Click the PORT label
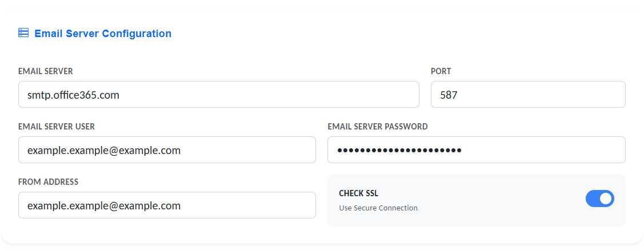This screenshot has width=644, height=251. coord(441,71)
